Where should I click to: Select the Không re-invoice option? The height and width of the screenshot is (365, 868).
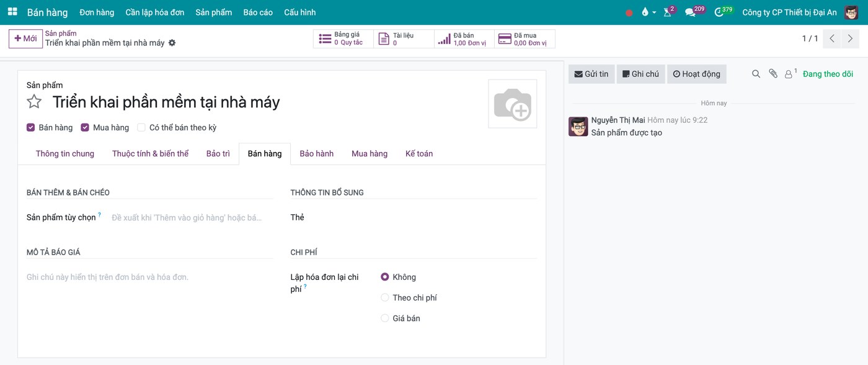tap(385, 277)
